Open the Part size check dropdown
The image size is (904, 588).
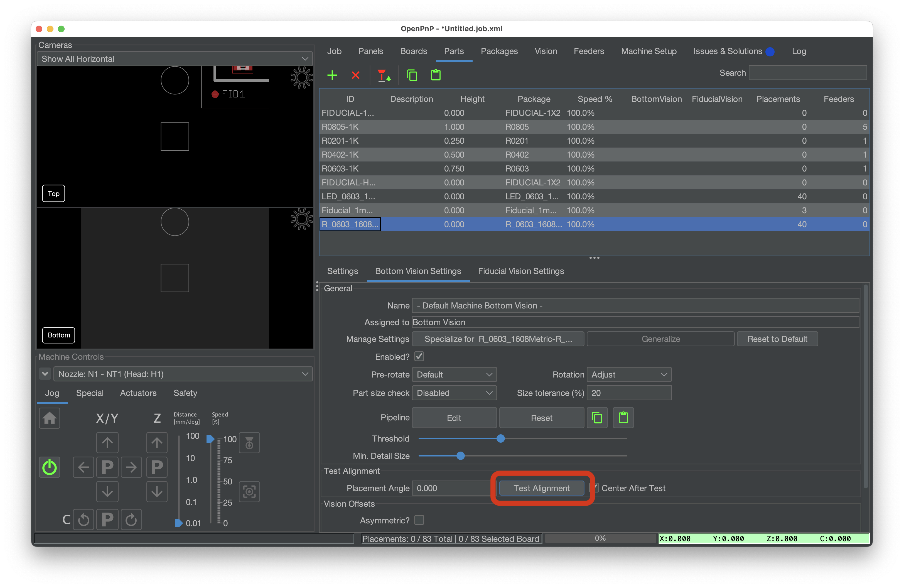tap(454, 393)
